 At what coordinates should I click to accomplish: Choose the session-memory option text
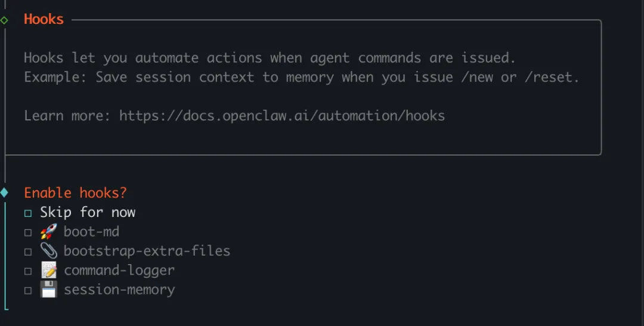point(119,290)
